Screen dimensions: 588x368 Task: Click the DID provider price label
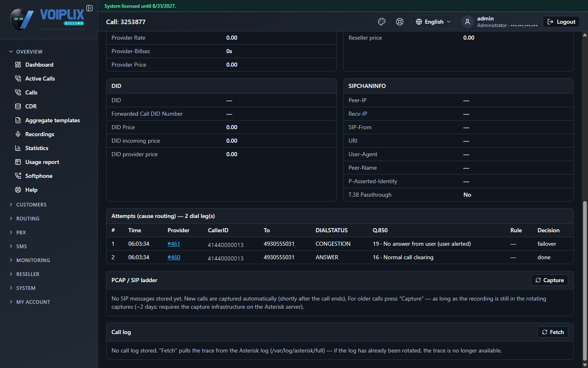[x=134, y=154]
